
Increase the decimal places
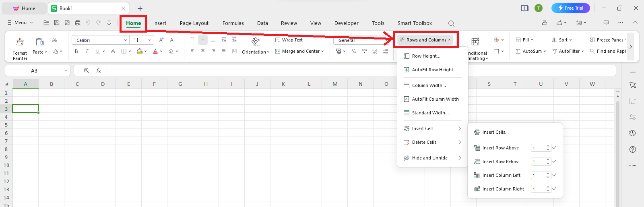(375, 51)
